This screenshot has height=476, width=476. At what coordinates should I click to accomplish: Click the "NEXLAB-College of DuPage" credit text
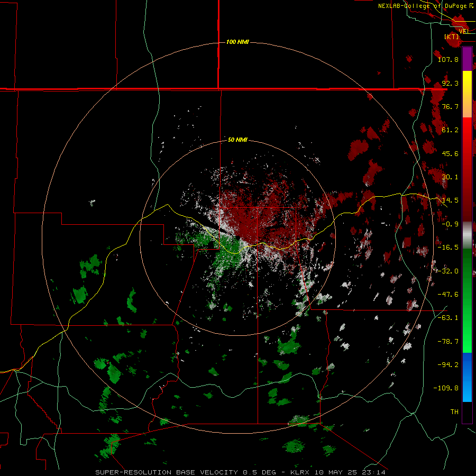422,6
